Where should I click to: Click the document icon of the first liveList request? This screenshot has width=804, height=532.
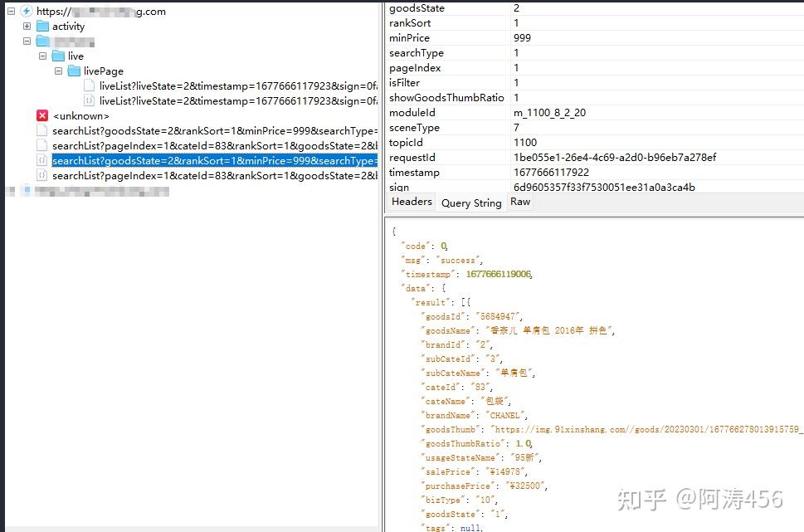pyautogui.click(x=90, y=85)
